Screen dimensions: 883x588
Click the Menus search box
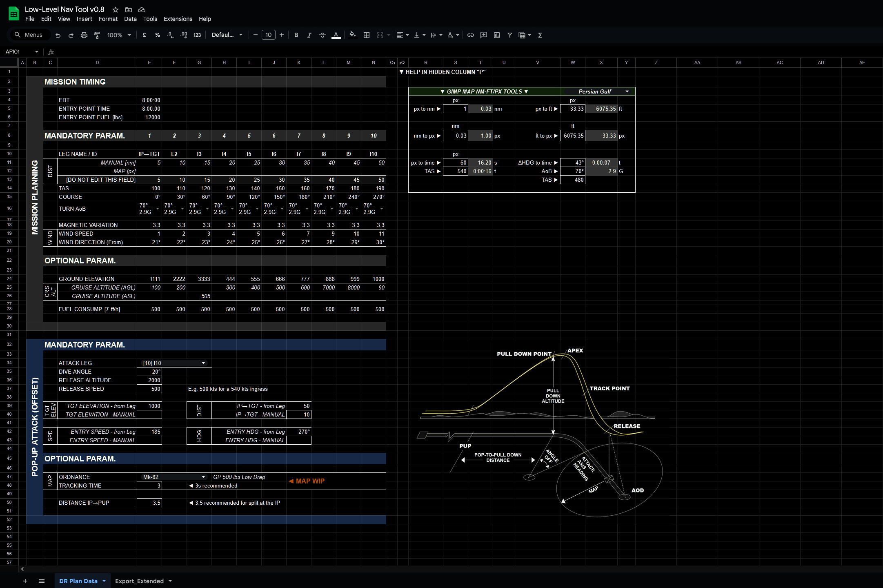[29, 35]
